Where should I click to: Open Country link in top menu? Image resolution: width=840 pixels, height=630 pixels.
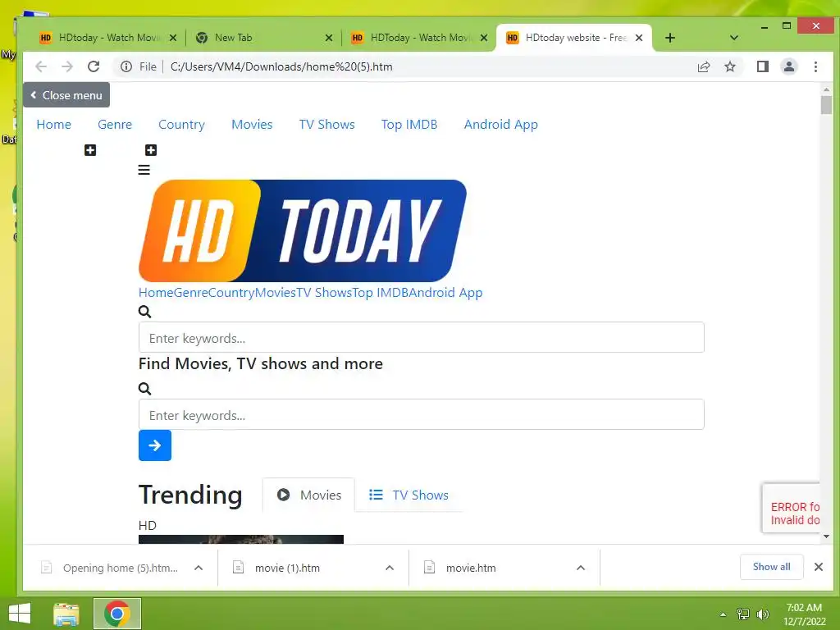(181, 125)
